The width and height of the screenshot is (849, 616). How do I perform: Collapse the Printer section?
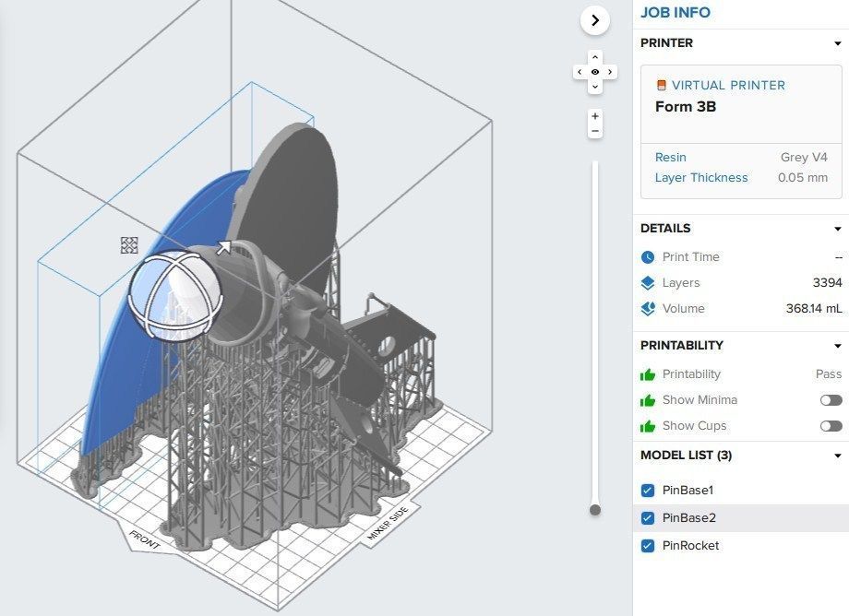[x=838, y=43]
